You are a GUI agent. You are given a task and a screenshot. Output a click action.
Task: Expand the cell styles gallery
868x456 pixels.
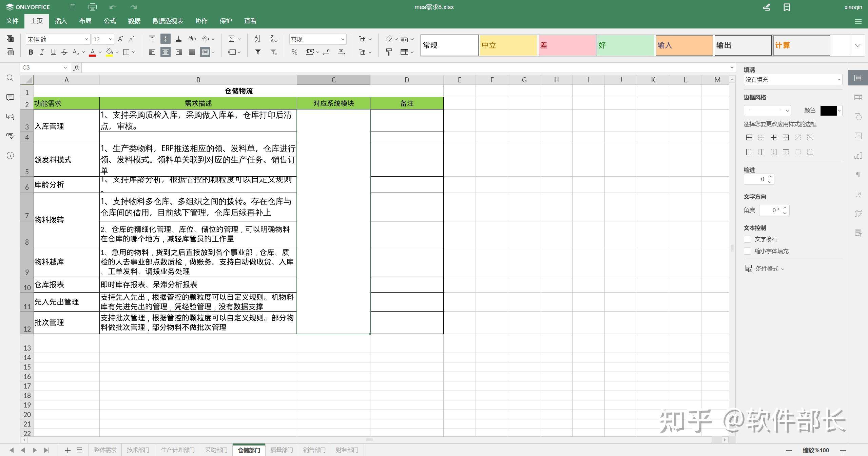pyautogui.click(x=858, y=45)
